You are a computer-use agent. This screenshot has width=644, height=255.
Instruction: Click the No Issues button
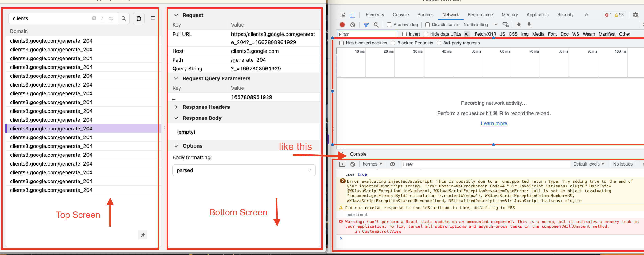pos(622,164)
